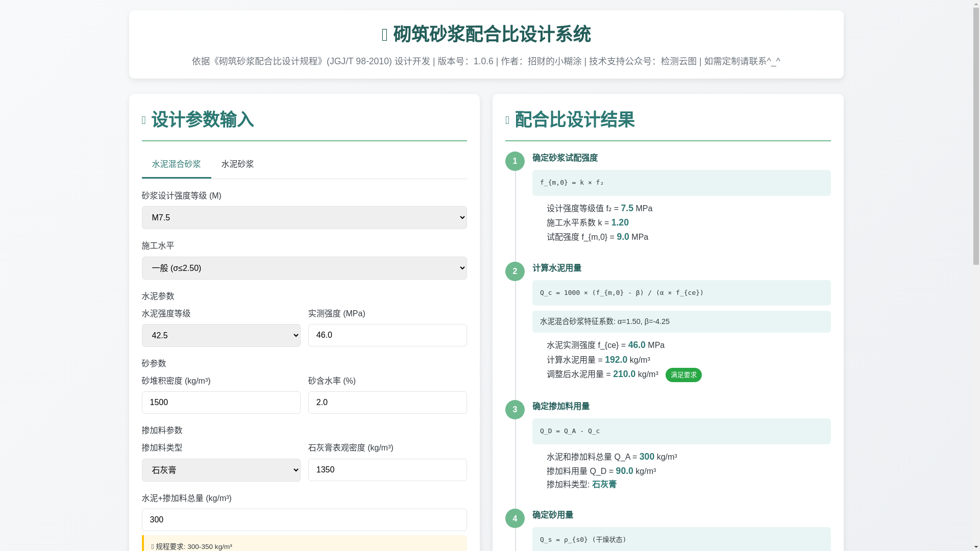Viewport: 980px width, 551px height.
Task: Open the 施工水平 一般 dropdown
Action: tap(304, 268)
